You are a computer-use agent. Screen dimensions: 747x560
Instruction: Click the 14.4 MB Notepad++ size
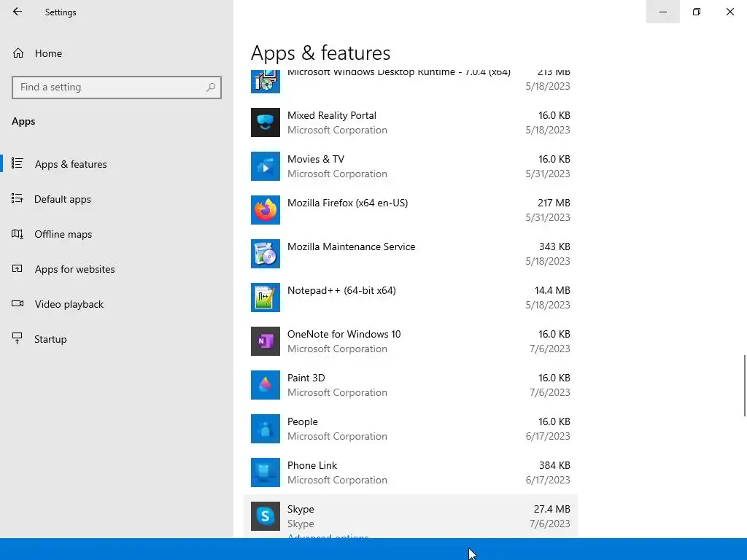(x=552, y=290)
